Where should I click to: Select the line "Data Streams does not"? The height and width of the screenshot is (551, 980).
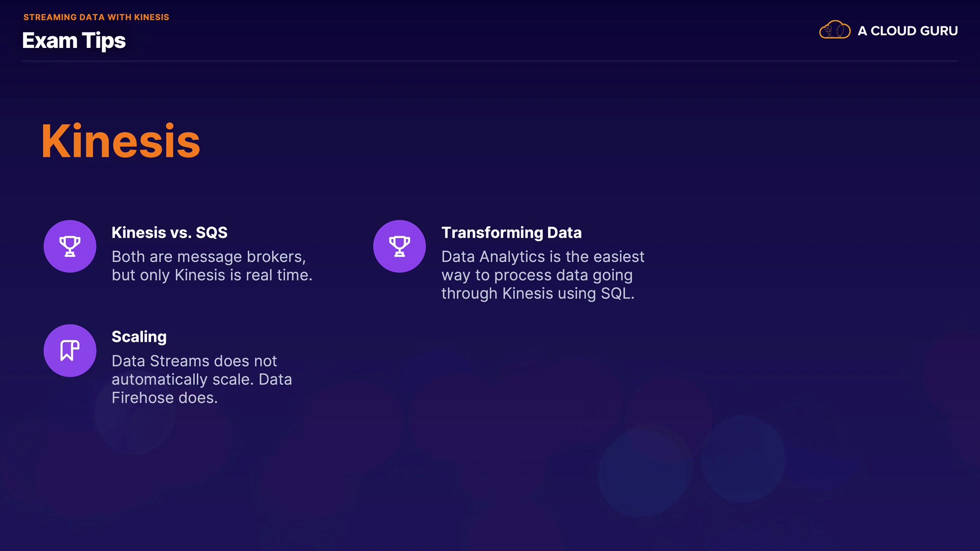click(194, 361)
